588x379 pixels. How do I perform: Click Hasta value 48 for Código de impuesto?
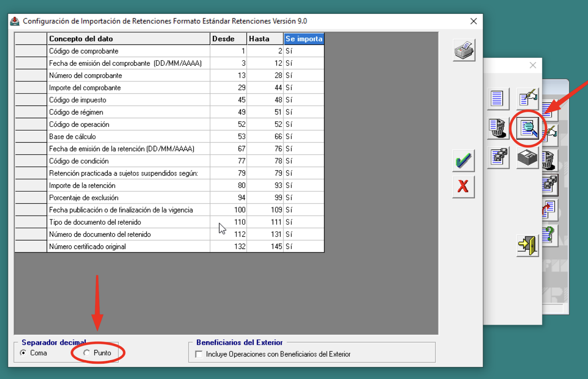pyautogui.click(x=265, y=100)
